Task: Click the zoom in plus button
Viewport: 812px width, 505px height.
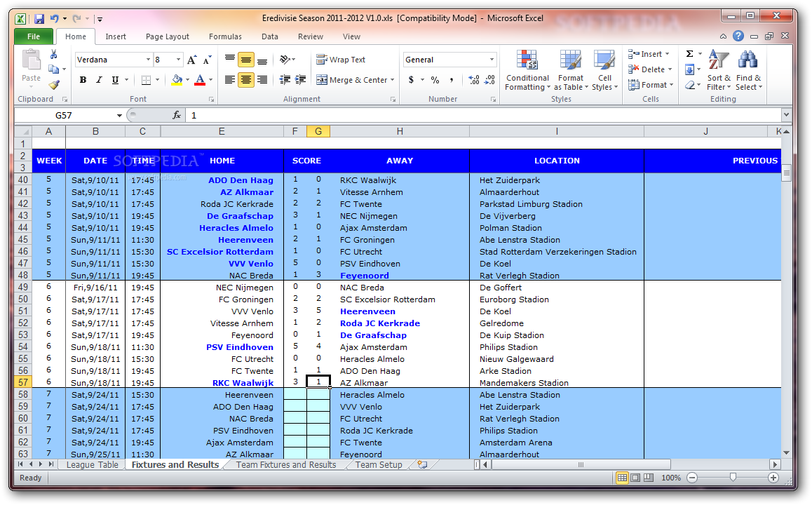Action: click(x=773, y=478)
